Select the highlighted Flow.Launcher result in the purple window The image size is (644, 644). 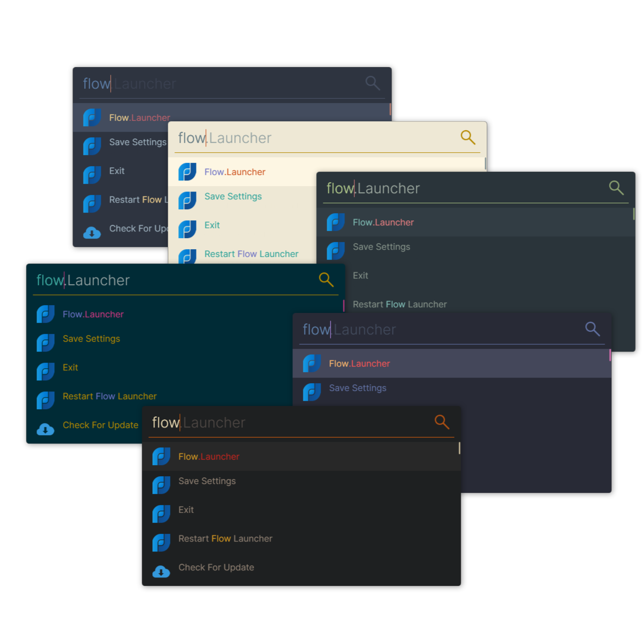pyautogui.click(x=359, y=364)
